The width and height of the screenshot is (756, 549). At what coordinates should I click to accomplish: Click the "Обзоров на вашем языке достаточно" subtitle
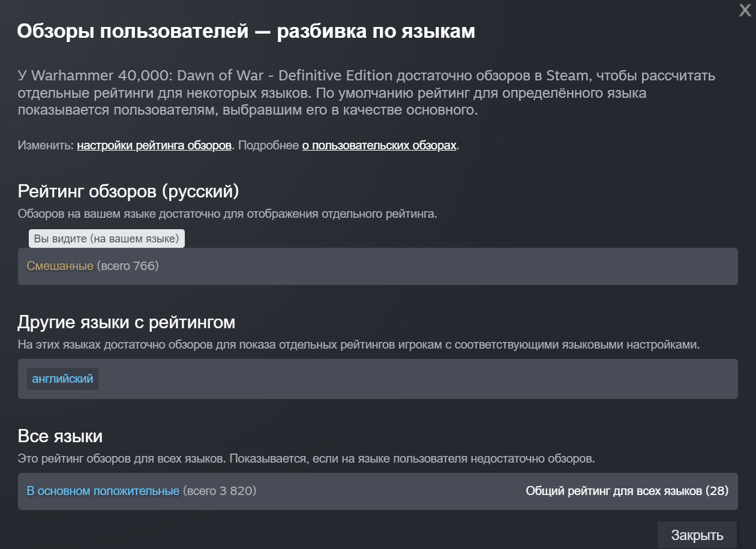point(227,214)
